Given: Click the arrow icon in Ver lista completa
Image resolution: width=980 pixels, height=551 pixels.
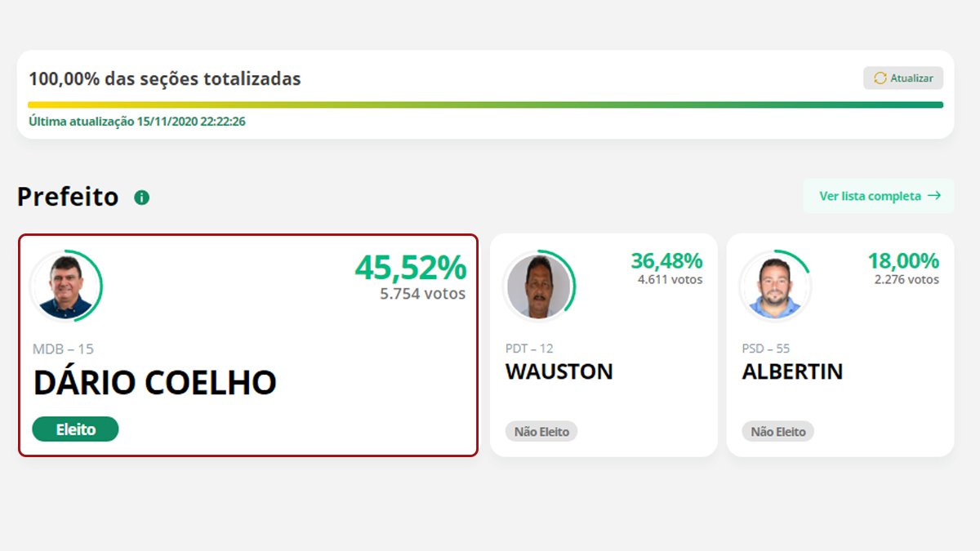Looking at the screenshot, I should point(934,196).
